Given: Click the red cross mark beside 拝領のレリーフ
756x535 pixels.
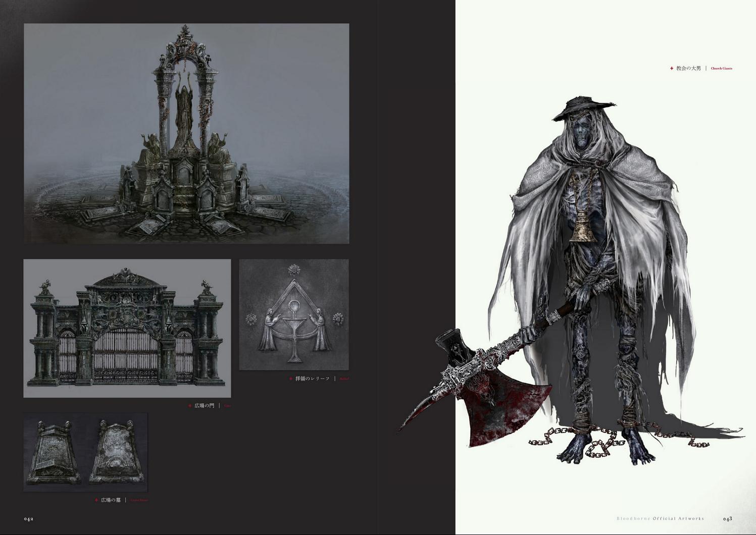Looking at the screenshot, I should point(291,379).
